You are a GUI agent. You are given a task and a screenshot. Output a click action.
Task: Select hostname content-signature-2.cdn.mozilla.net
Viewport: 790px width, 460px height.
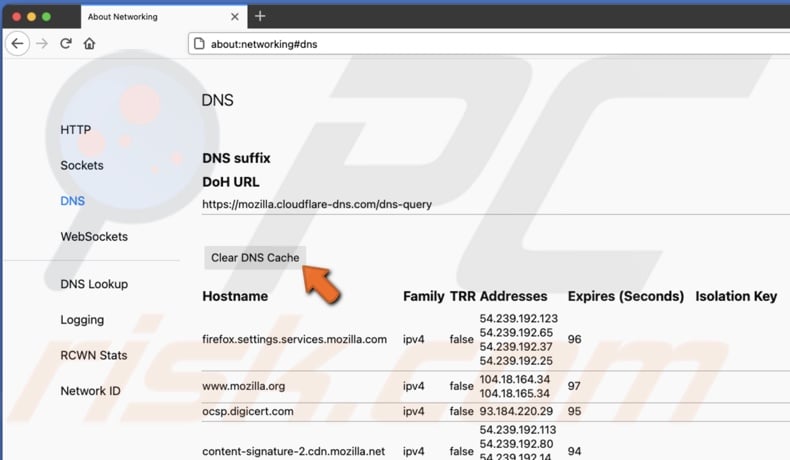[294, 451]
